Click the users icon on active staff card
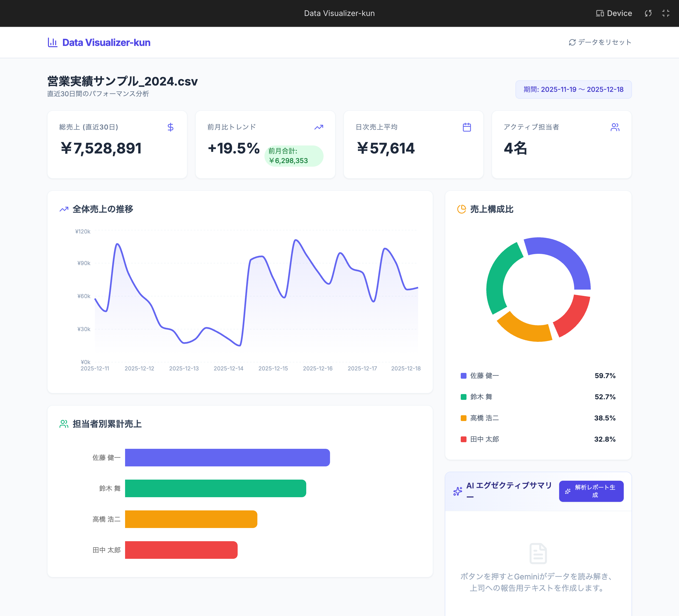Image resolution: width=679 pixels, height=616 pixels. (x=615, y=127)
